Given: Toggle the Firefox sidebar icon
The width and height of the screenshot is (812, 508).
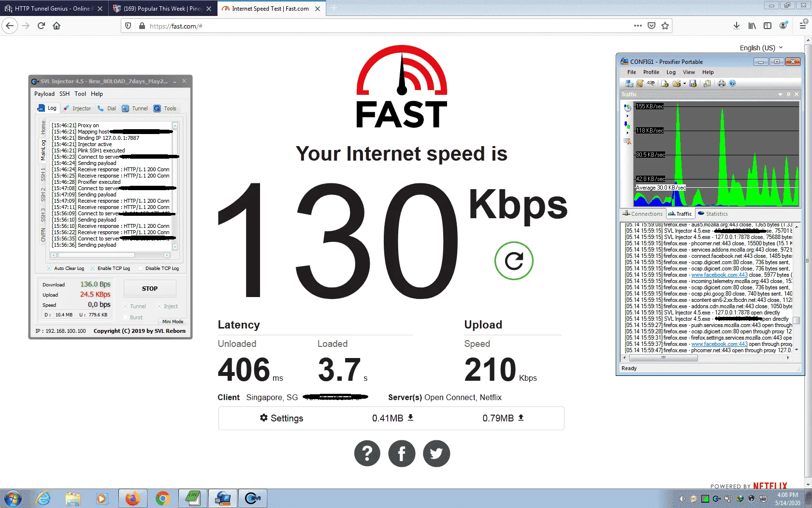Looking at the screenshot, I should pyautogui.click(x=768, y=26).
